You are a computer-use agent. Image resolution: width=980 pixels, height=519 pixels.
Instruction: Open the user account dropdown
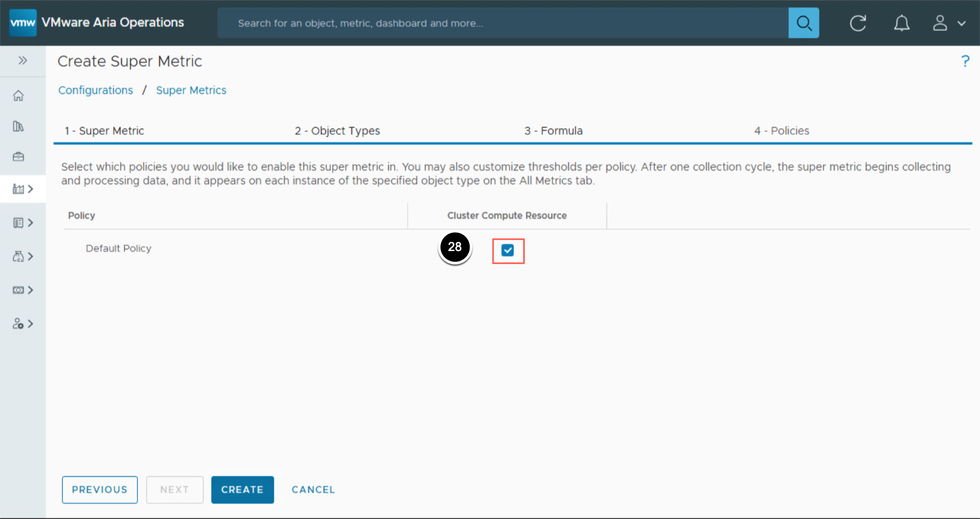tap(949, 23)
